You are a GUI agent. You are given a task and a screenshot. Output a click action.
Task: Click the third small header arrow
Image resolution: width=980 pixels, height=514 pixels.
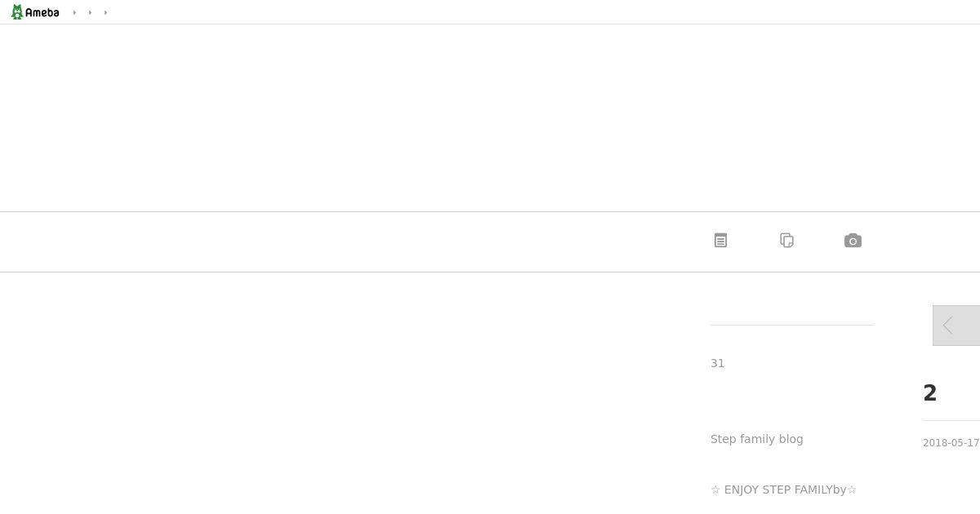click(x=105, y=13)
